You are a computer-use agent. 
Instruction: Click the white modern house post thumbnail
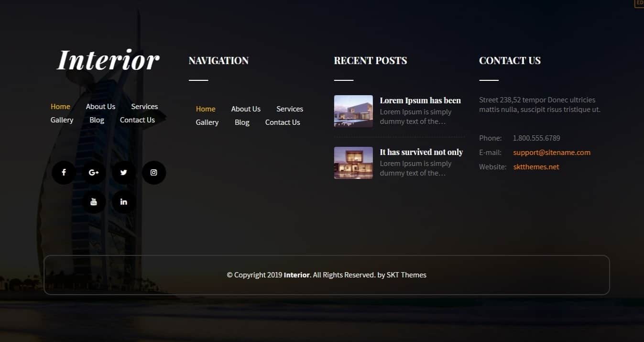tap(353, 111)
